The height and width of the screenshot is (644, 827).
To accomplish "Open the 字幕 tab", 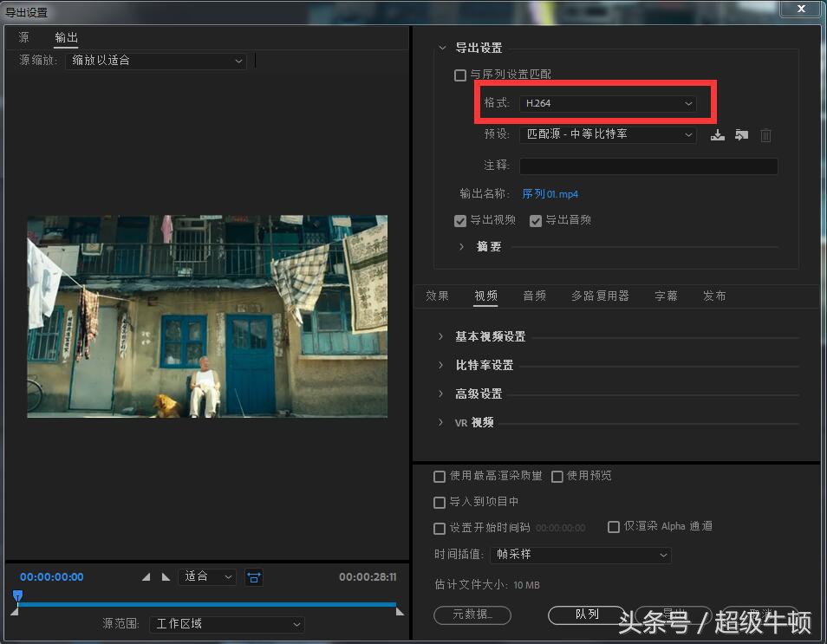I will point(666,296).
